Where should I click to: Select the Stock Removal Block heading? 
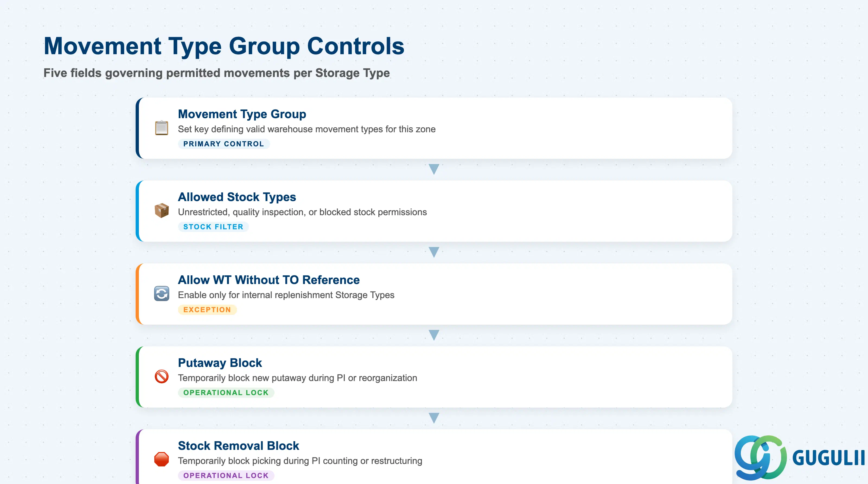[238, 446]
